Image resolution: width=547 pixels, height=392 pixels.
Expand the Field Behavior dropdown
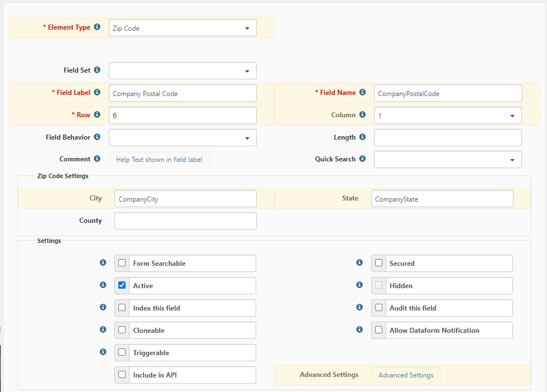tap(183, 138)
